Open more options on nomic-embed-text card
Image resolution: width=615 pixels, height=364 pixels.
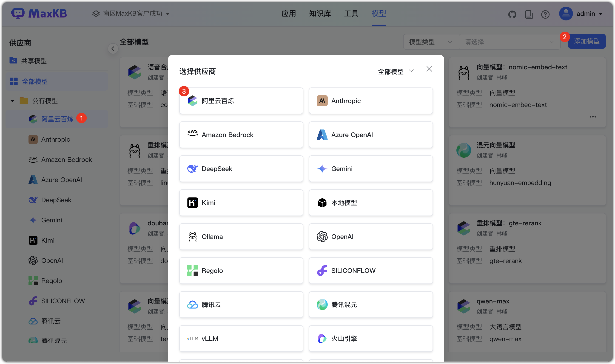[x=593, y=117]
